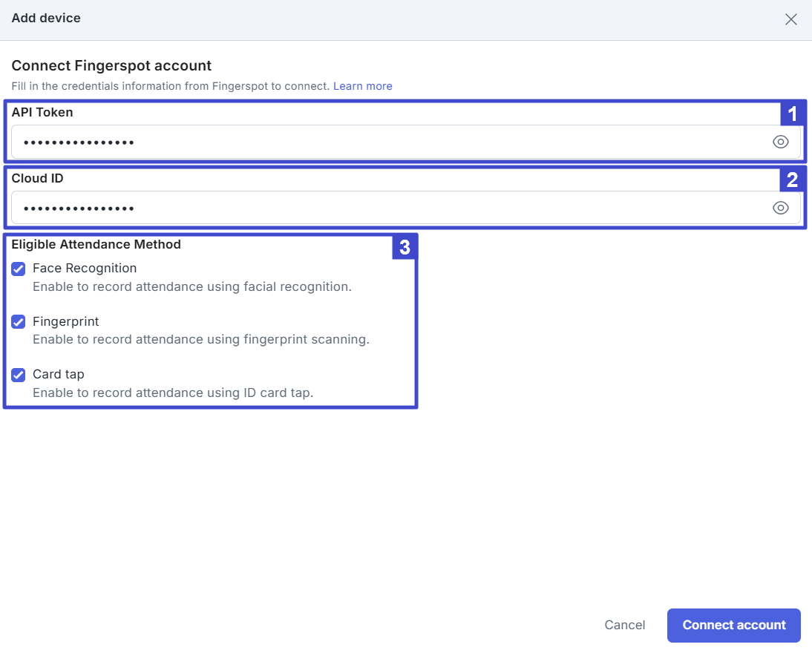Disable the Fingerprint attendance checkbox
This screenshot has width=812, height=653.
(19, 322)
